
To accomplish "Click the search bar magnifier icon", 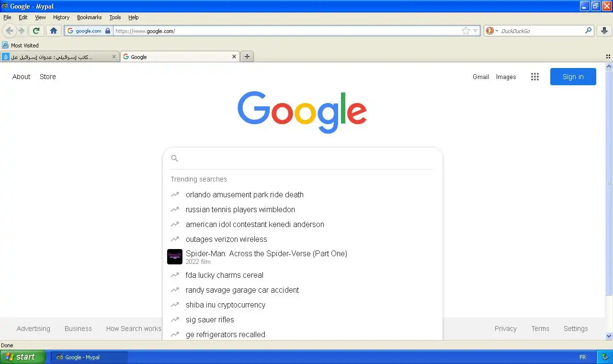I will [x=589, y=31].
